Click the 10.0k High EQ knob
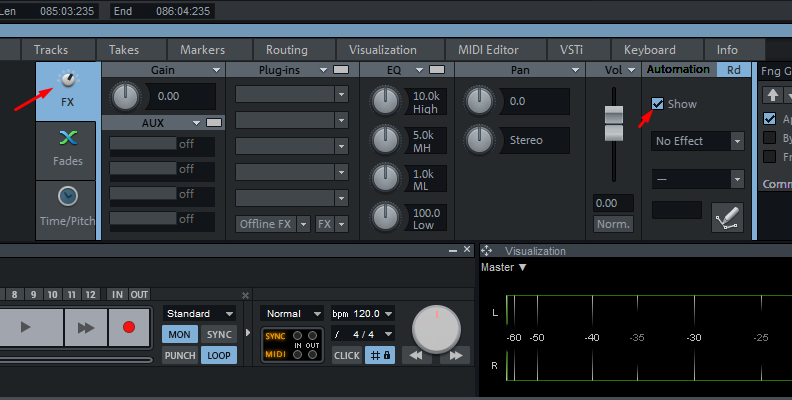792x400 pixels. pos(385,101)
